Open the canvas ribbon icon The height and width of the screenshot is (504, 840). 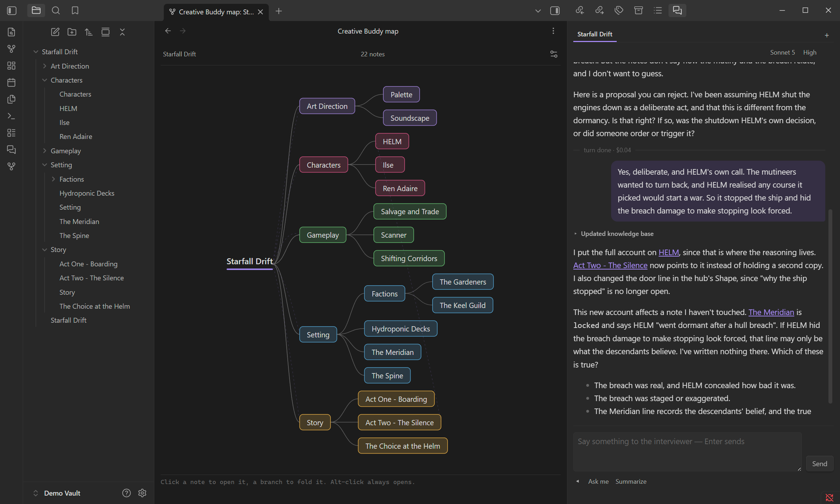tap(11, 65)
